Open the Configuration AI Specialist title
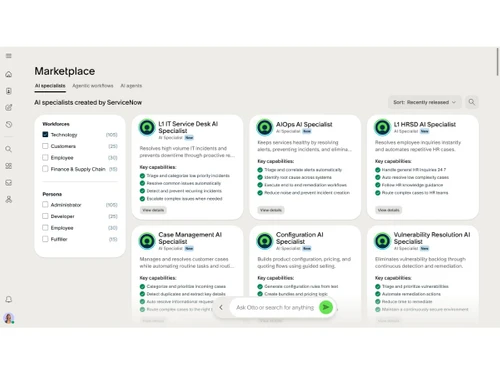Image resolution: width=500 pixels, height=375 pixels. click(299, 238)
